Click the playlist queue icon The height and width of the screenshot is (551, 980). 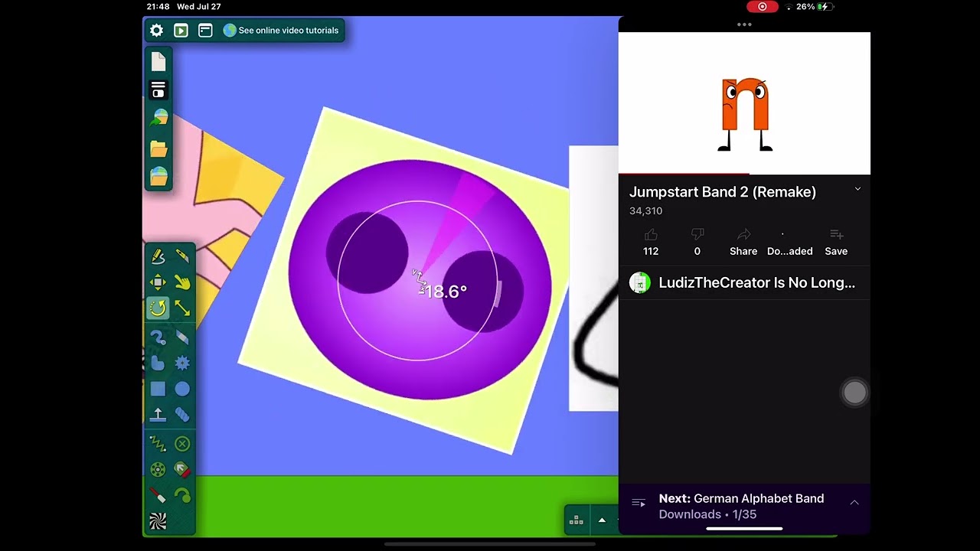pos(639,503)
